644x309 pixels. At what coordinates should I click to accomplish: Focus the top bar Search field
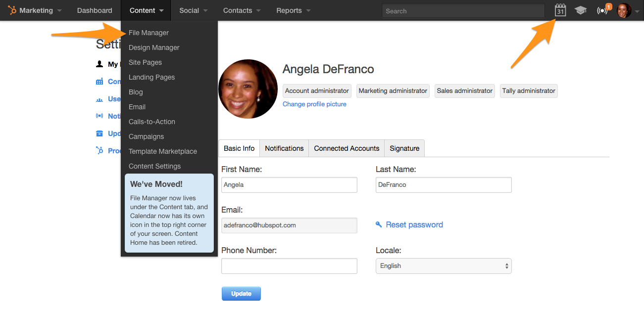pos(463,11)
